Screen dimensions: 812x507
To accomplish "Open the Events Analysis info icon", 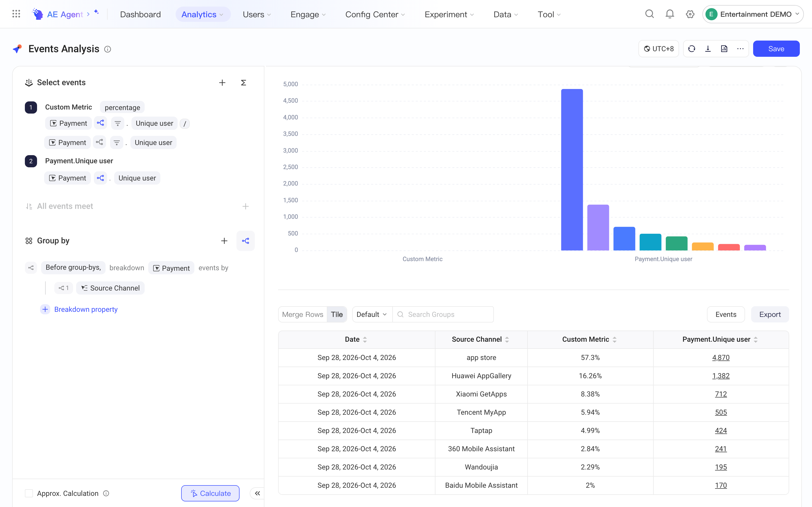I will click(x=107, y=49).
